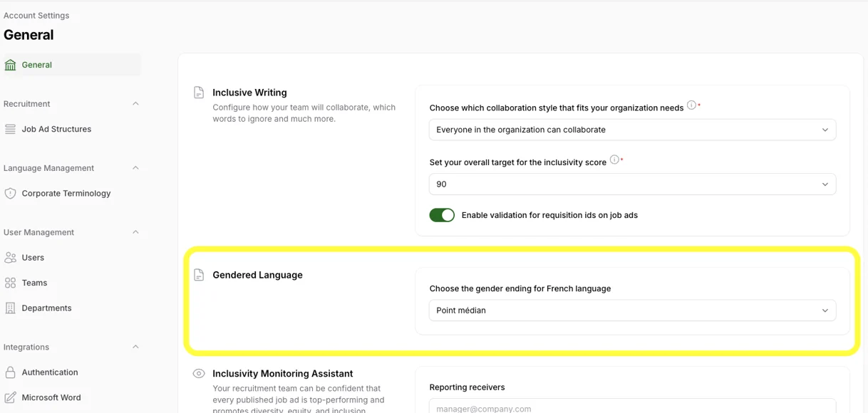Click the Corporate Terminology shield icon

click(x=10, y=193)
